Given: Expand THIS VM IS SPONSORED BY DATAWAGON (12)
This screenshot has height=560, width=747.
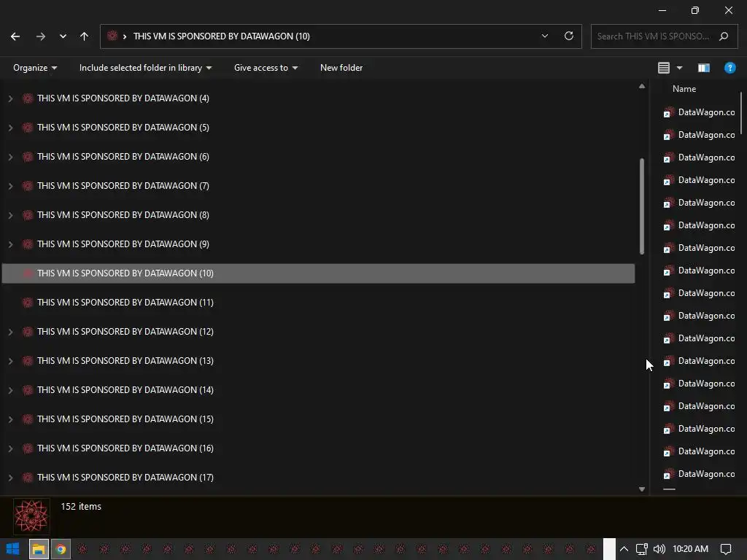Looking at the screenshot, I should tap(10, 332).
